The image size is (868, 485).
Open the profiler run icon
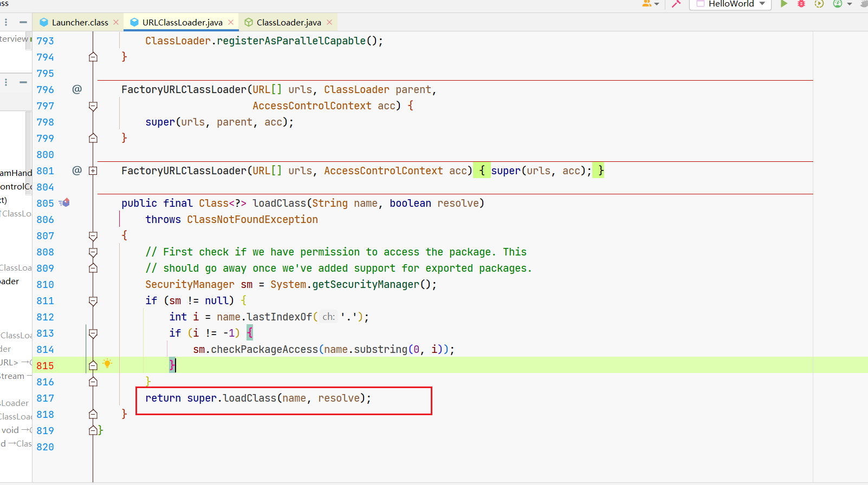pos(838,3)
